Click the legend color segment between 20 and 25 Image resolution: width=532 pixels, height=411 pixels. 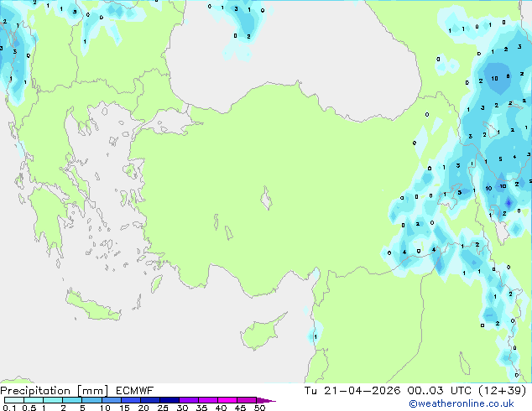(x=150, y=400)
